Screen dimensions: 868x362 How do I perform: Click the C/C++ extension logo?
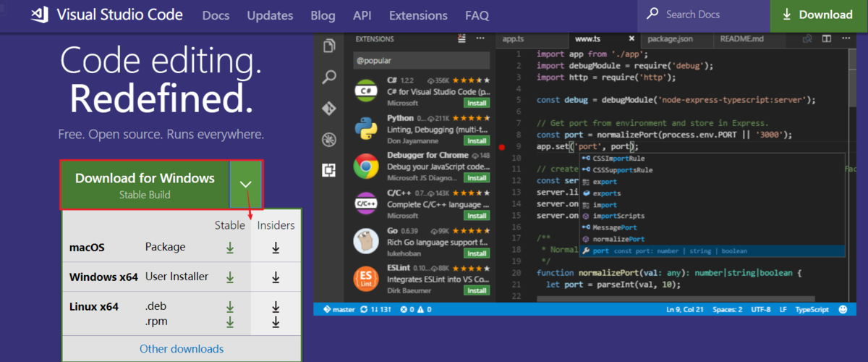pos(367,204)
